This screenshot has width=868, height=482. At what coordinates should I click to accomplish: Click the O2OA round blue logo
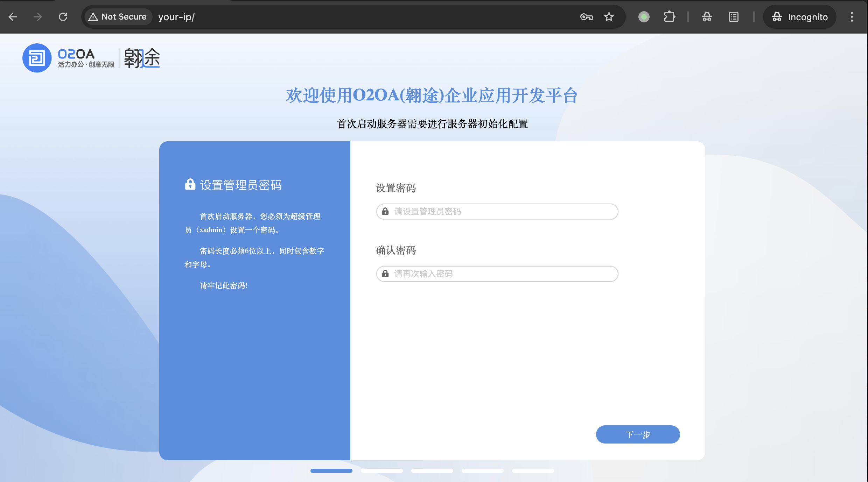(x=37, y=58)
